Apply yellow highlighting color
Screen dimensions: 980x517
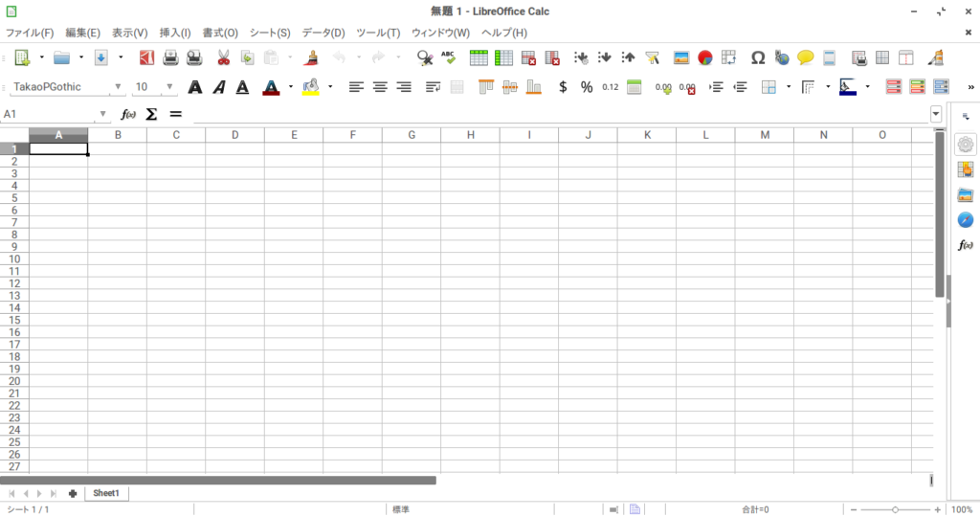tap(311, 87)
